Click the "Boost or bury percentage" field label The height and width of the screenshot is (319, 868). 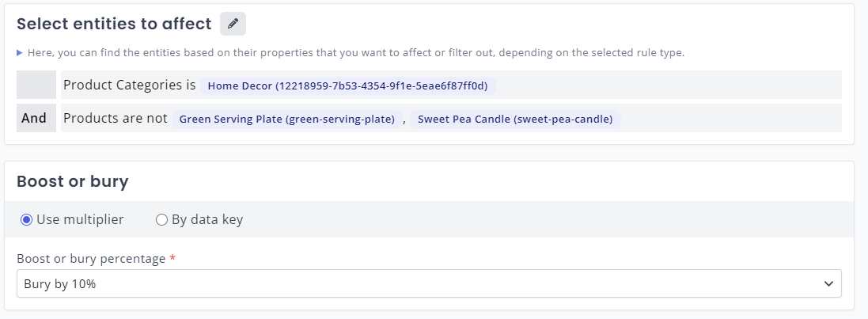pyautogui.click(x=91, y=259)
